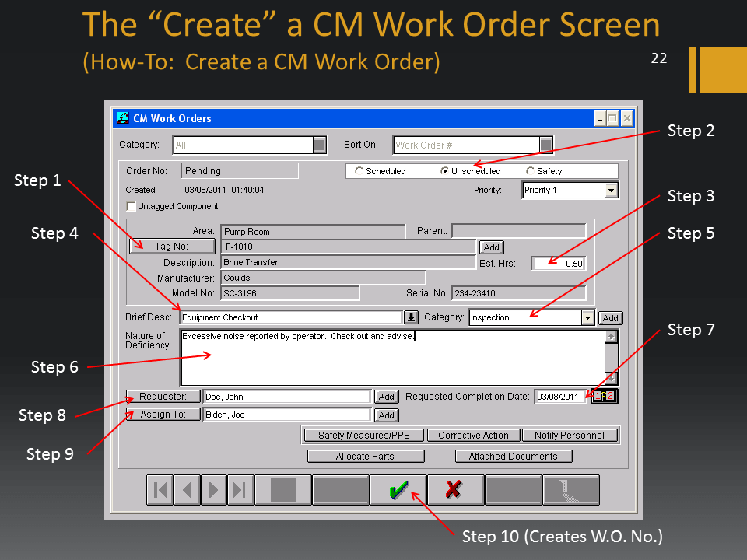Select the Unscheduled radio button

[444, 170]
